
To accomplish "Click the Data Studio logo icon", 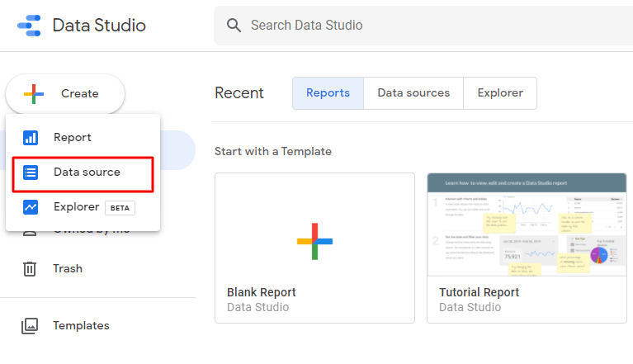I will 29,26.
